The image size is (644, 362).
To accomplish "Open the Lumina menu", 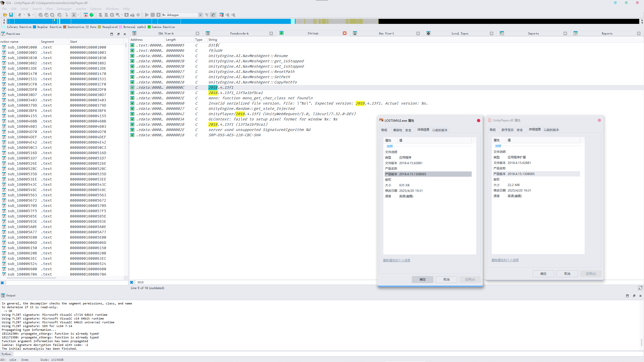I will click(x=81, y=9).
